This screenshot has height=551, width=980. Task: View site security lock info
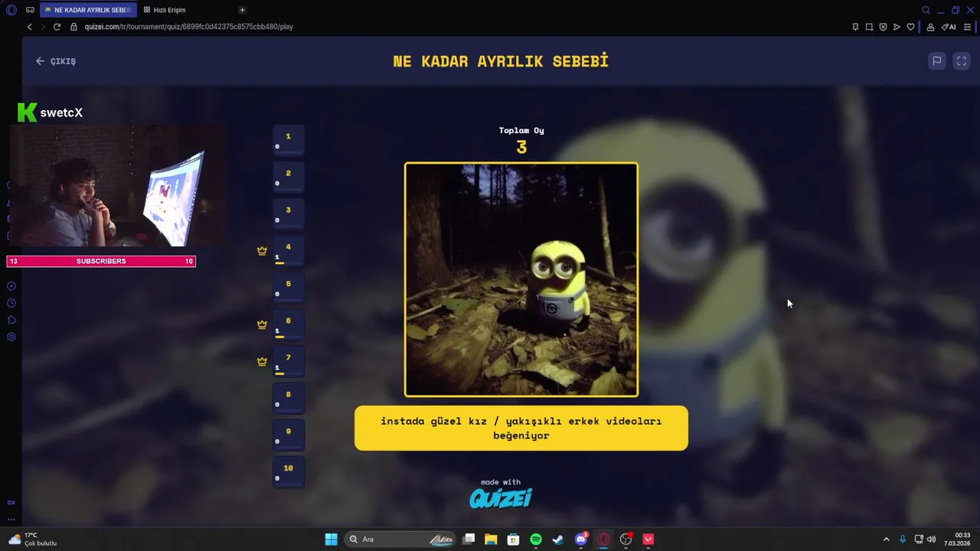click(74, 27)
